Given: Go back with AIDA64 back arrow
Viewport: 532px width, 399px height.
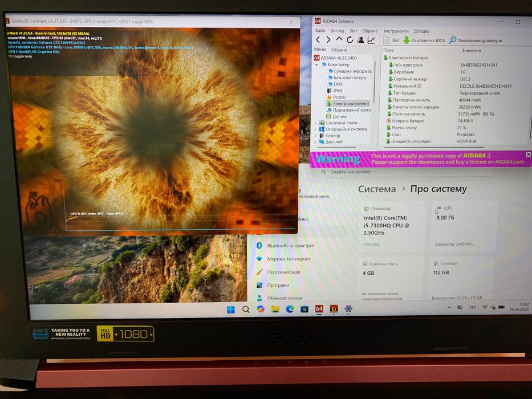Looking at the screenshot, I should [318, 40].
